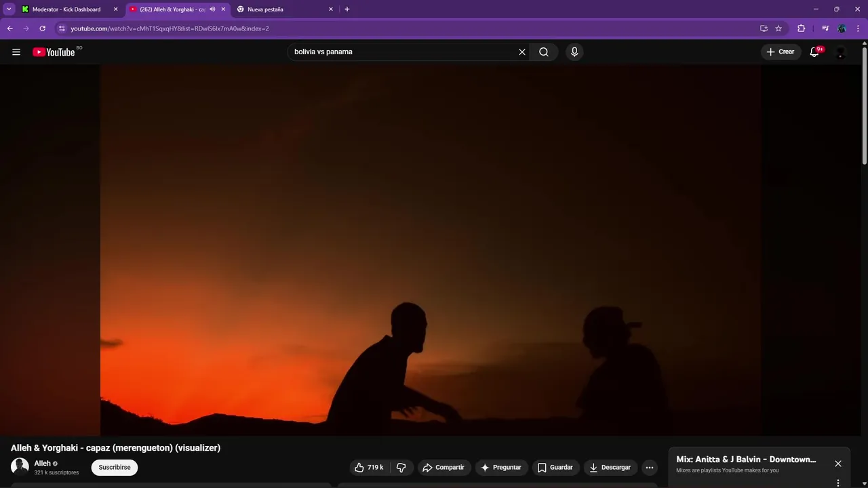Click the magnifier search button
This screenshot has width=868, height=488.
[x=544, y=52]
